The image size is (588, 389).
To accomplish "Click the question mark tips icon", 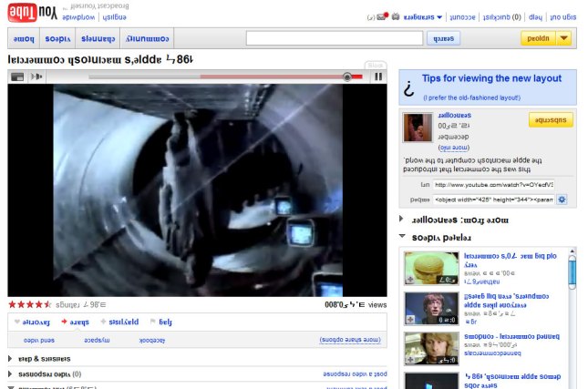I will 408,88.
